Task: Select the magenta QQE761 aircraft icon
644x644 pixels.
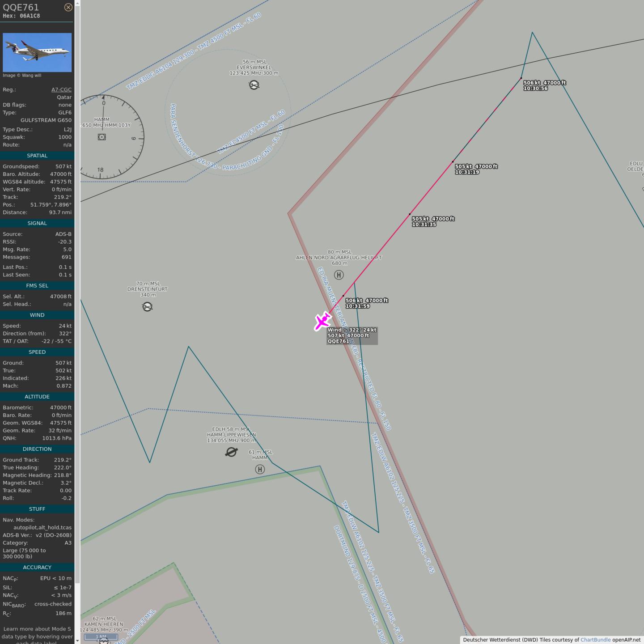Action: point(322,321)
